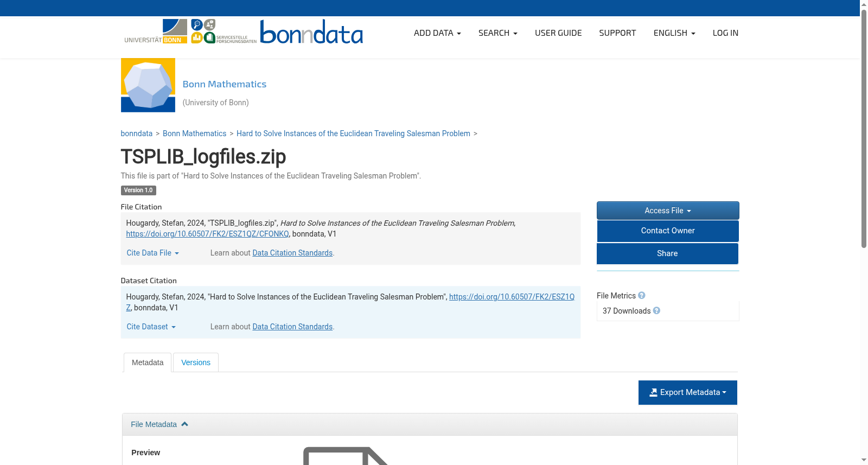The image size is (868, 465).
Task: Click the Contact Owner button
Action: (x=668, y=231)
